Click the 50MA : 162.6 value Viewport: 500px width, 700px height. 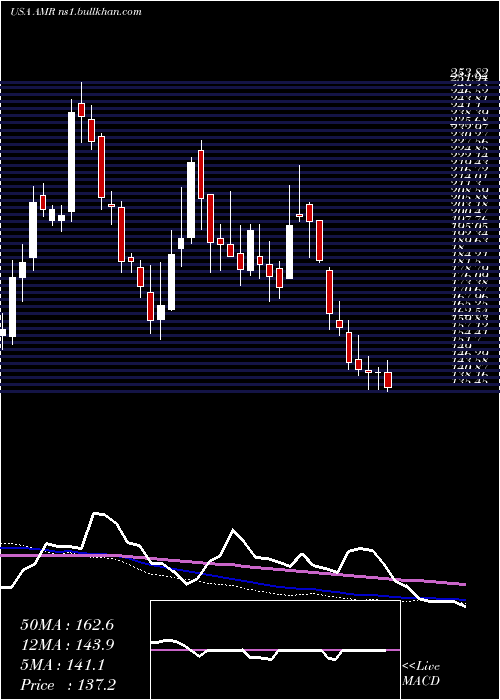coord(67,625)
